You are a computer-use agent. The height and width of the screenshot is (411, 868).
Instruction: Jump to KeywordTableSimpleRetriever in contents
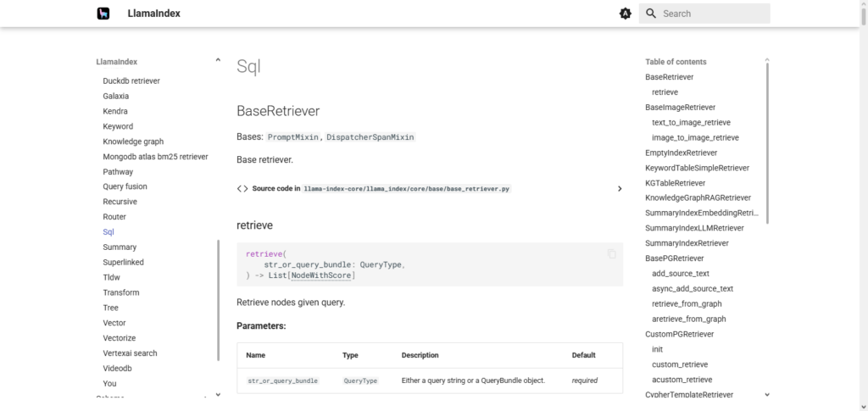pyautogui.click(x=698, y=168)
